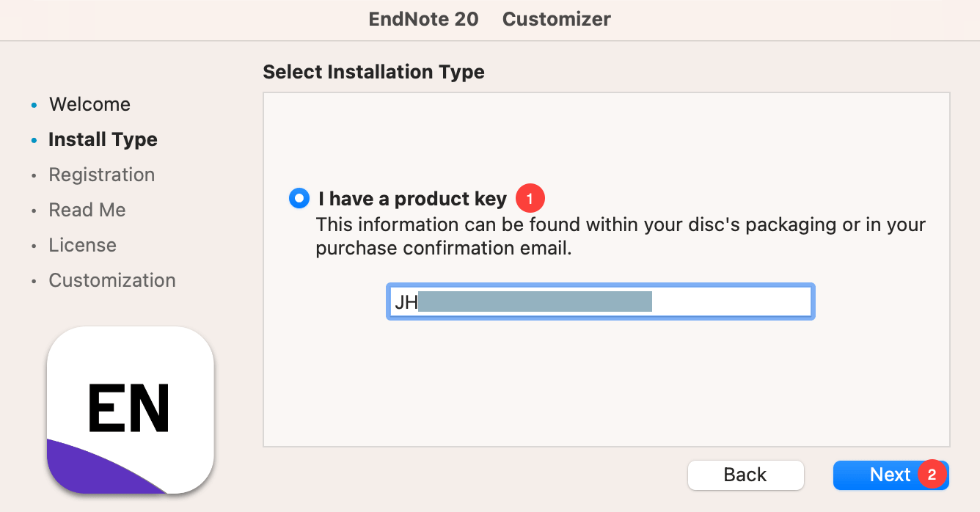Jump to the Registration step
The height and width of the screenshot is (512, 980).
pos(102,175)
